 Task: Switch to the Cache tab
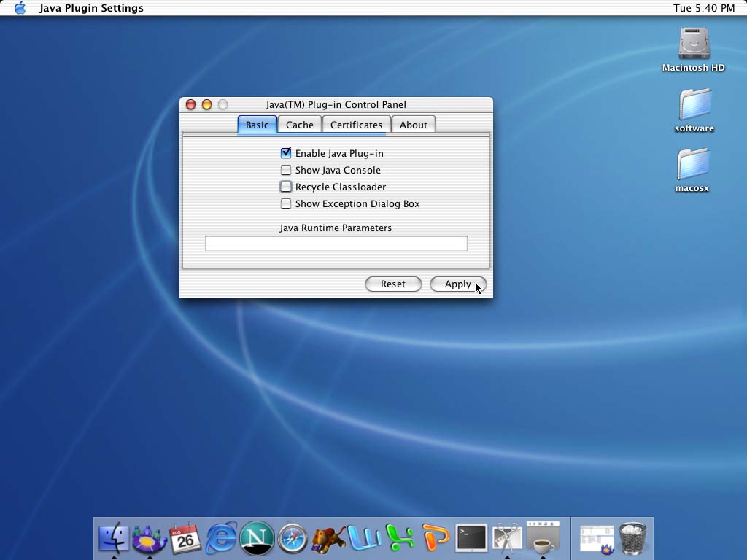click(299, 125)
